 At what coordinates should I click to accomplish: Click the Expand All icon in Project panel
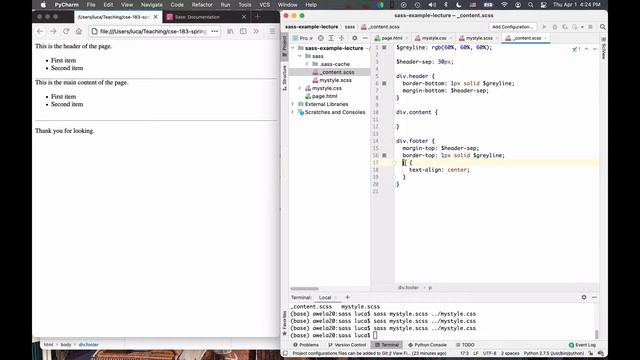[331, 38]
